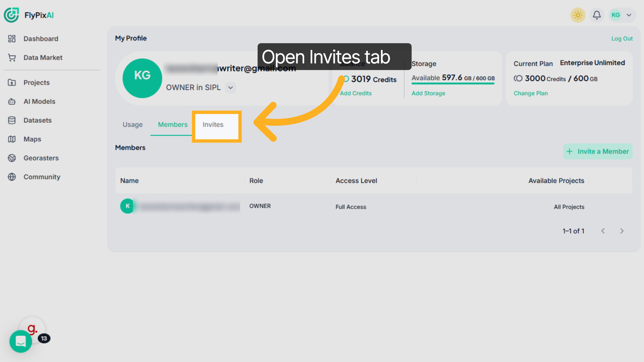644x362 pixels.
Task: Click the 3019 Credits balance text
Action: point(374,79)
